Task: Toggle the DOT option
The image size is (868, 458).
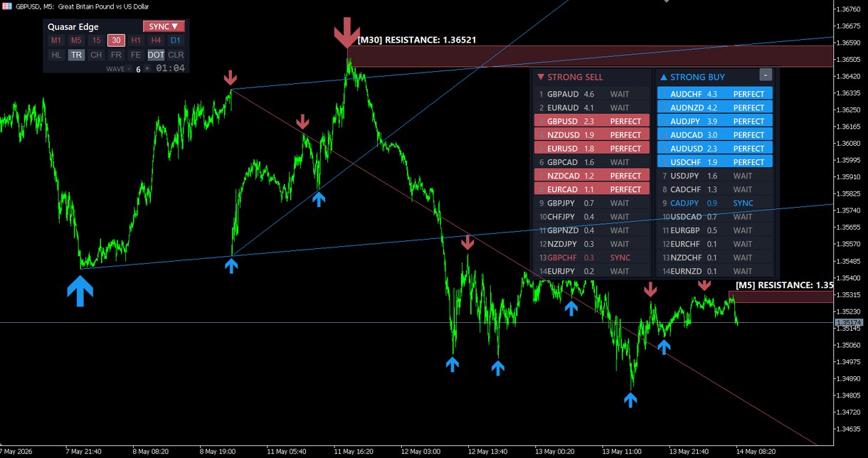Action: pyautogui.click(x=156, y=55)
